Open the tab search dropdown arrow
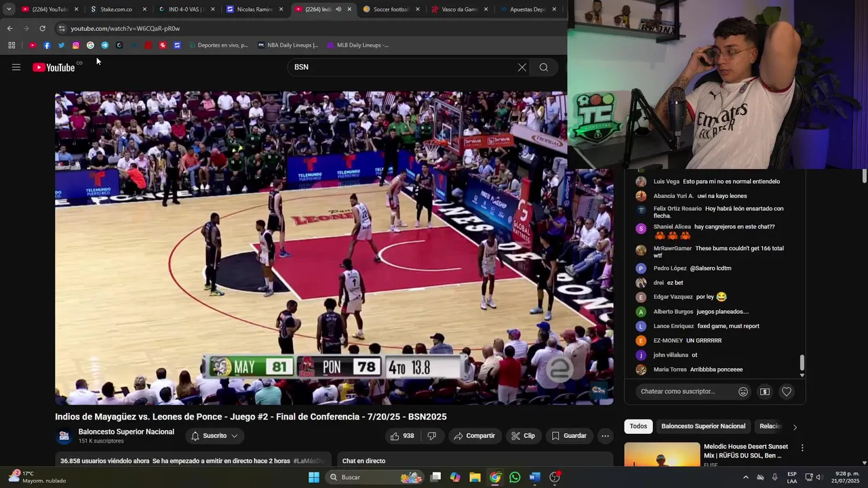The width and height of the screenshot is (868, 488). pyautogui.click(x=9, y=9)
